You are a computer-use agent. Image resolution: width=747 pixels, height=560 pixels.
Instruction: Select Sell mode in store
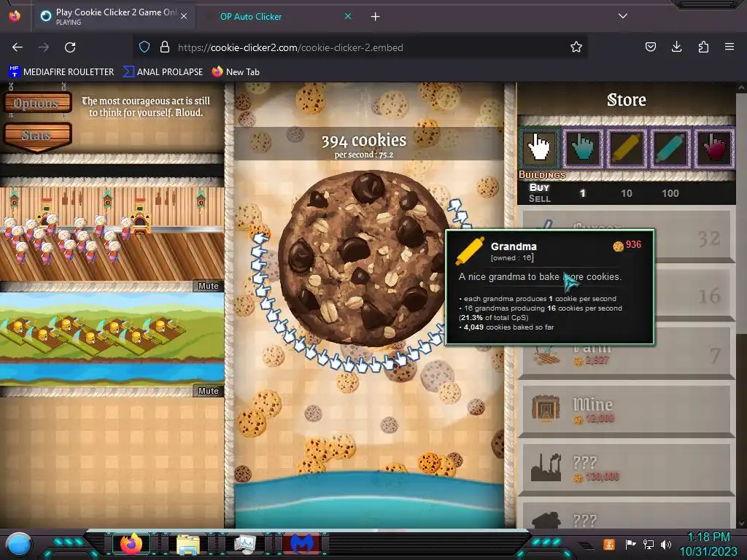coord(539,198)
